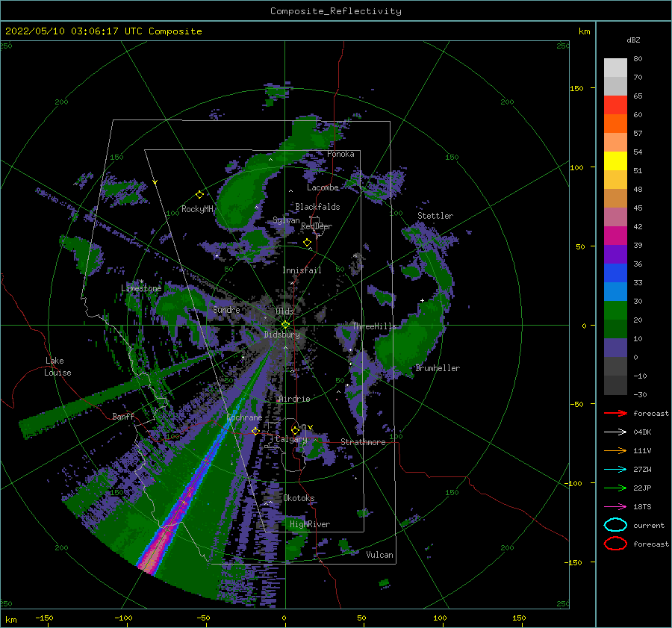Click the Lake Louise label
Screen dimensions: 672x628
pyautogui.click(x=57, y=367)
